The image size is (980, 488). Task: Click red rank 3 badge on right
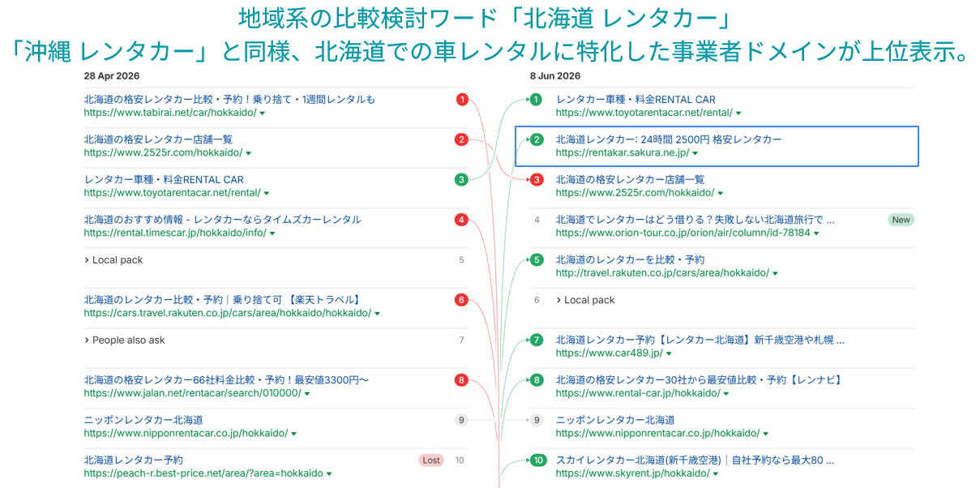pyautogui.click(x=536, y=180)
